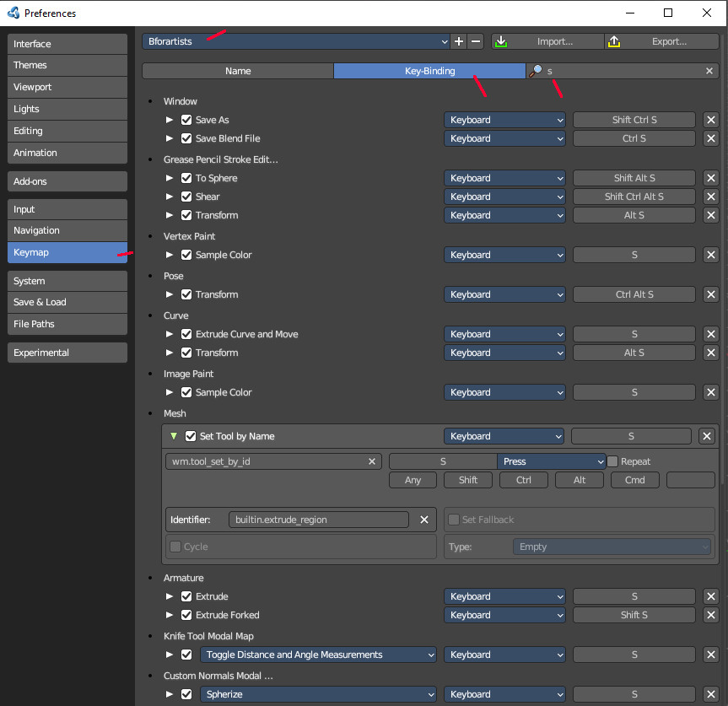728x706 pixels.
Task: Remove the To Sphere keymap entry
Action: tap(711, 178)
